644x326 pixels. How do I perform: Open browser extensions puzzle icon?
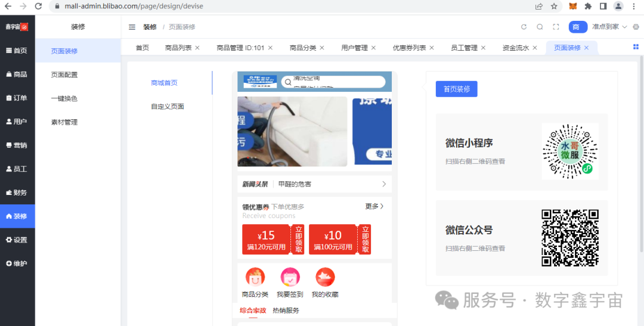point(588,6)
